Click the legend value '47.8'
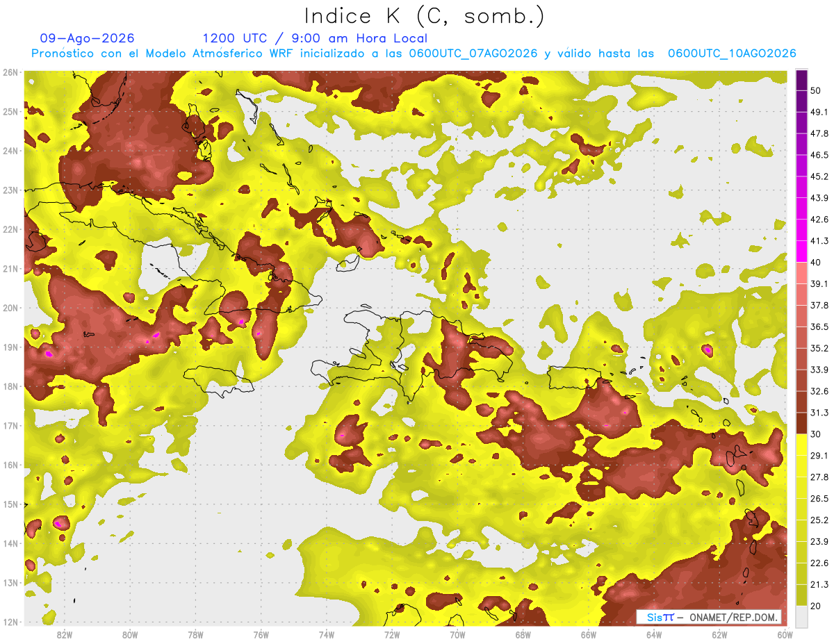 coord(819,133)
